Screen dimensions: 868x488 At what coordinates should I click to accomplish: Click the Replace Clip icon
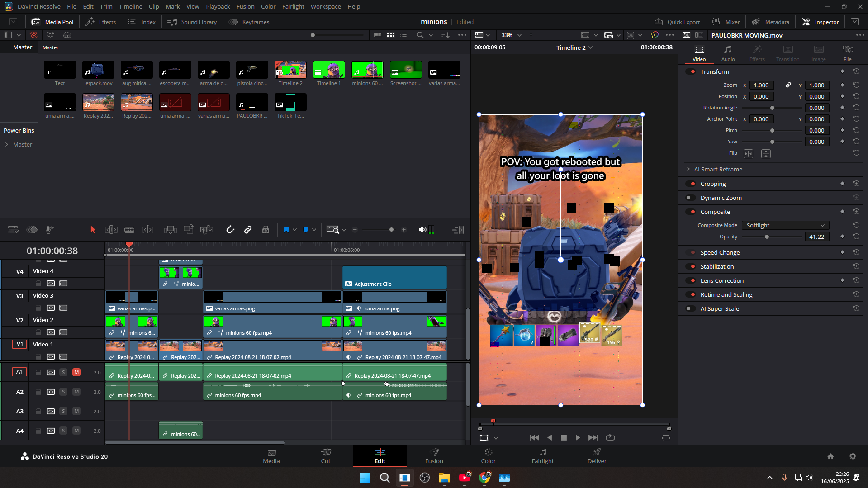(207, 230)
